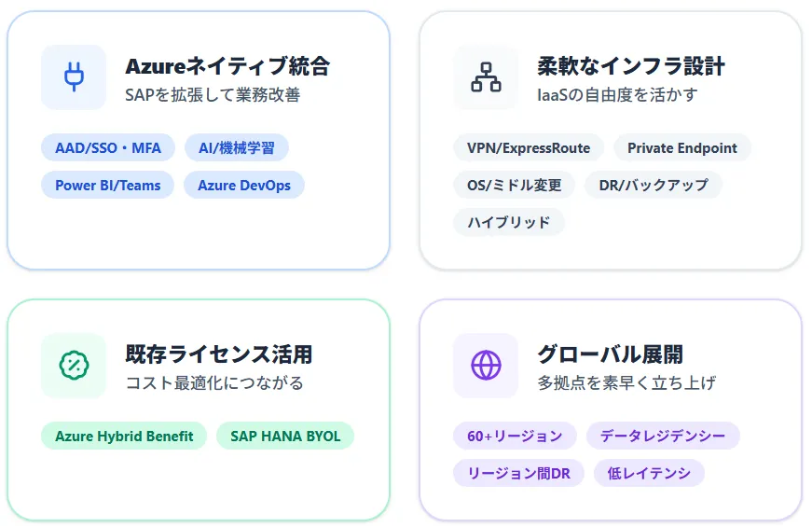Select the Azure Hybrid Benefit tag
812x527 pixels.
[x=124, y=436]
